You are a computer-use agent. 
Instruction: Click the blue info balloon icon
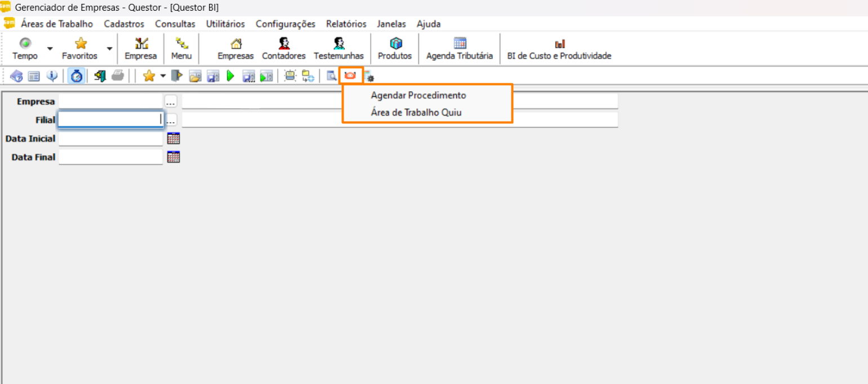tap(52, 76)
